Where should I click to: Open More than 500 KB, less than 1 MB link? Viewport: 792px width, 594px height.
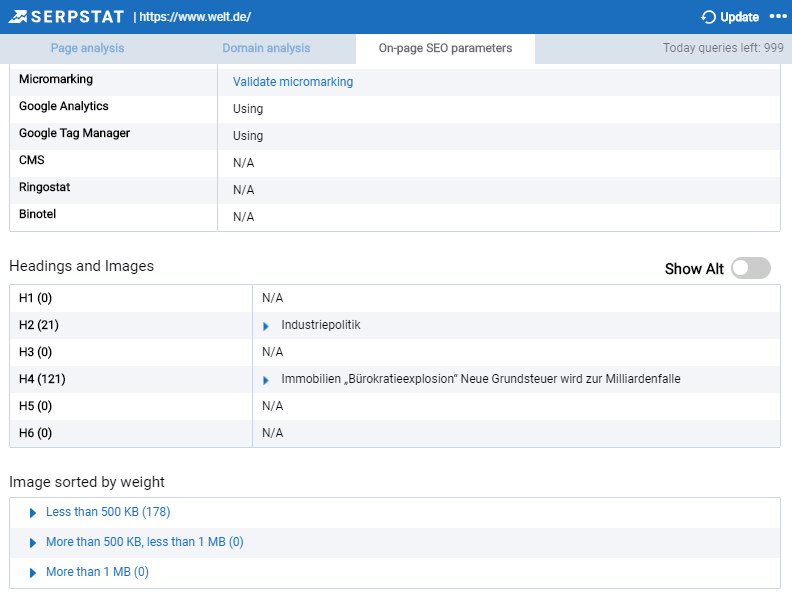tap(144, 541)
